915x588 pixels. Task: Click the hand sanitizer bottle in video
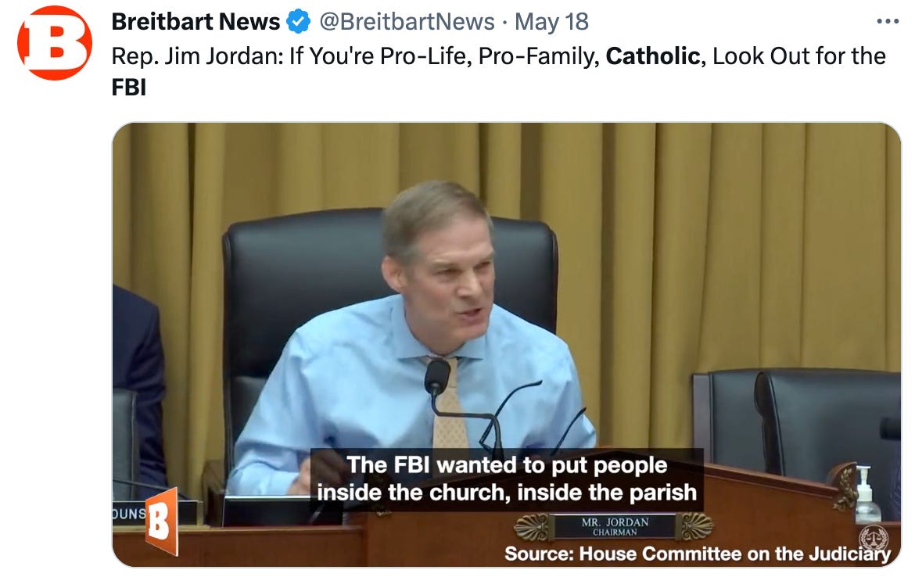866,495
